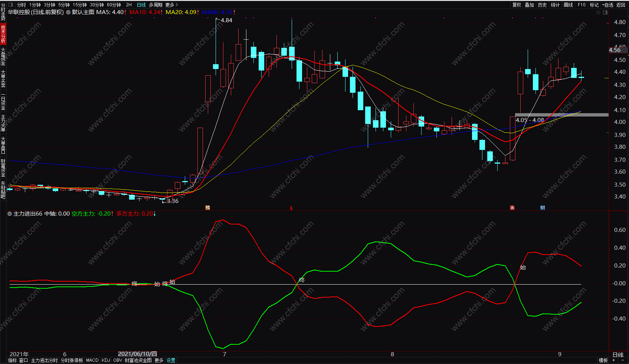The image size is (629, 364).
Task: Open the 历史 history button
Action: point(543,5)
